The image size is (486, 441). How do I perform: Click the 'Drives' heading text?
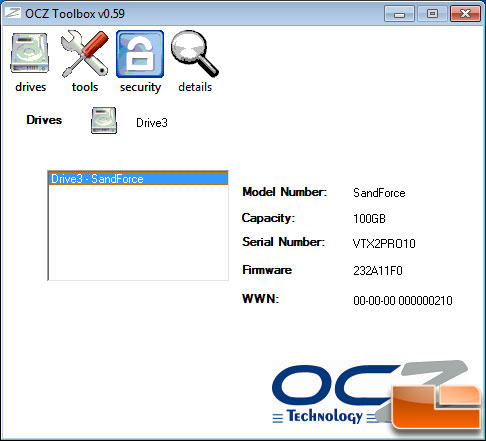(44, 120)
